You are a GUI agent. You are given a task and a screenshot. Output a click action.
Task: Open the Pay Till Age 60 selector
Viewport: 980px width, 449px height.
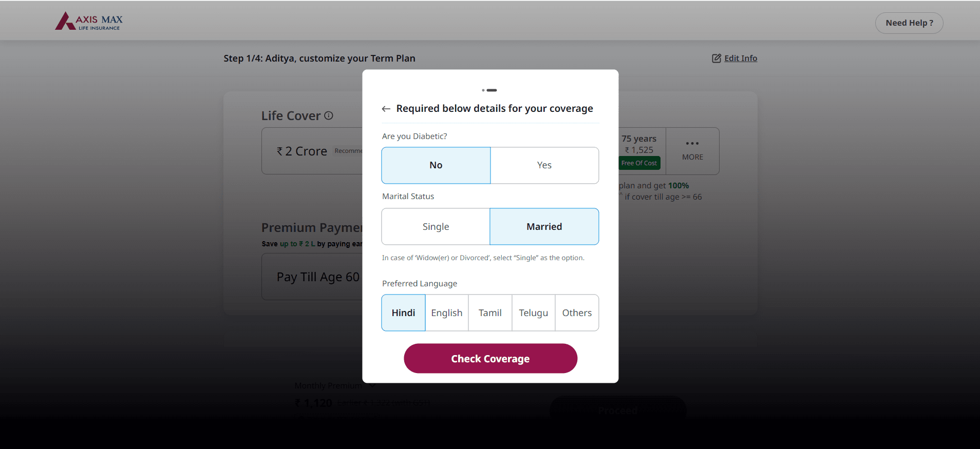(x=312, y=277)
